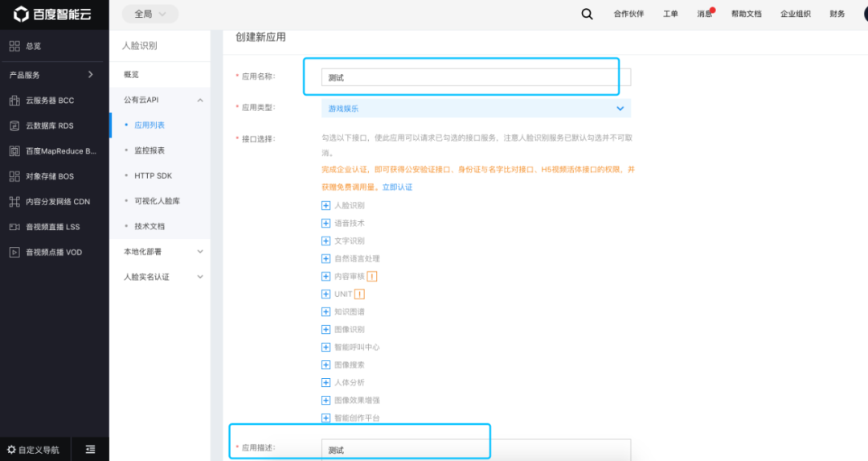868x461 pixels.
Task: Open 音视频点播 VOD in sidebar
Action: tap(55, 252)
